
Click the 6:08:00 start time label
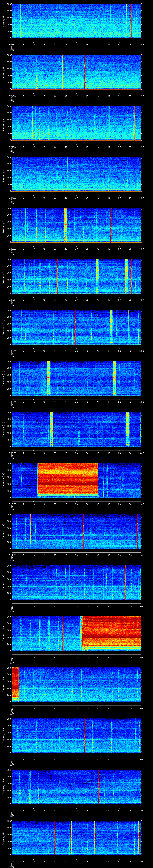[12, 402]
